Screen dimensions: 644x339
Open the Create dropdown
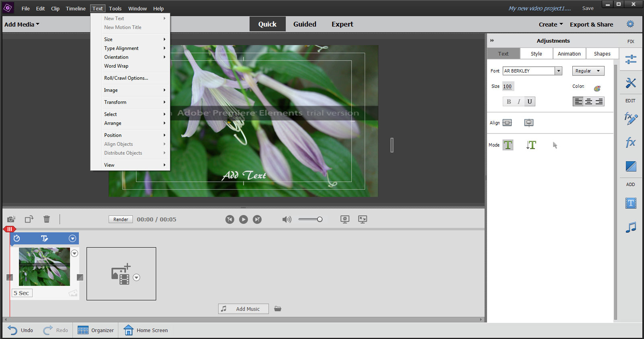(551, 24)
